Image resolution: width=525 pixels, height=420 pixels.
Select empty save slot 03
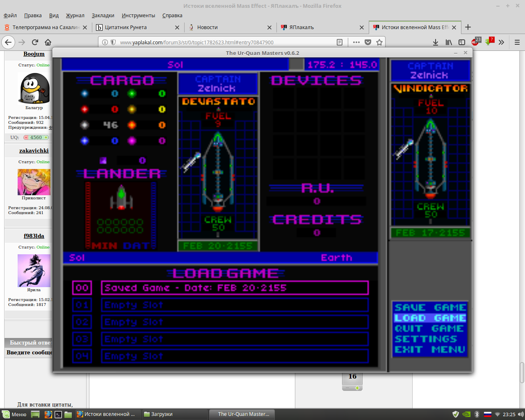click(235, 339)
